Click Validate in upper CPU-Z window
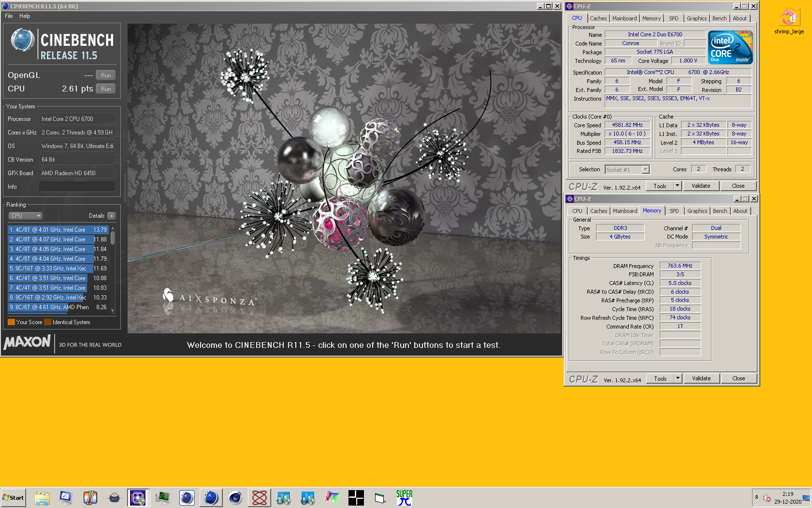Screen dimensions: 812x508 701,186
